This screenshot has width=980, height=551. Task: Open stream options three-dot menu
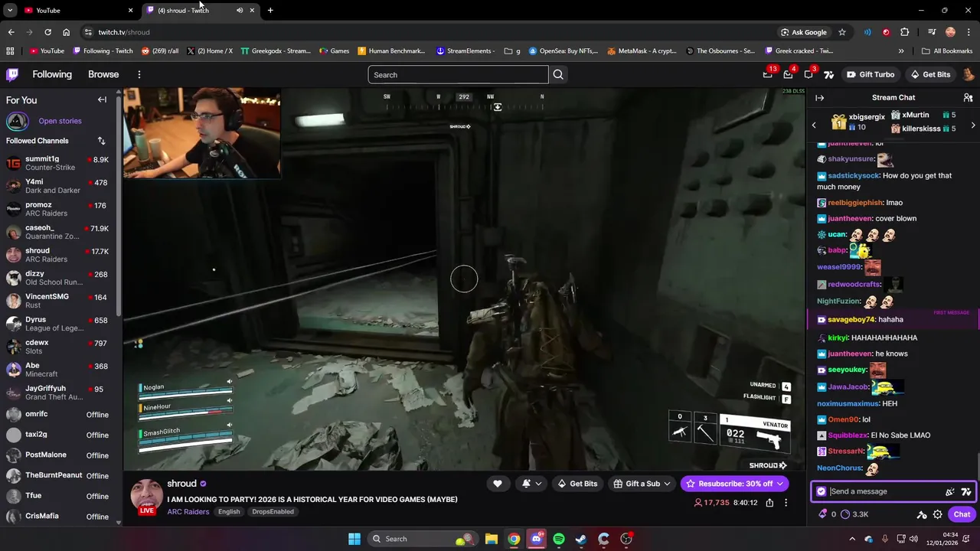786,503
